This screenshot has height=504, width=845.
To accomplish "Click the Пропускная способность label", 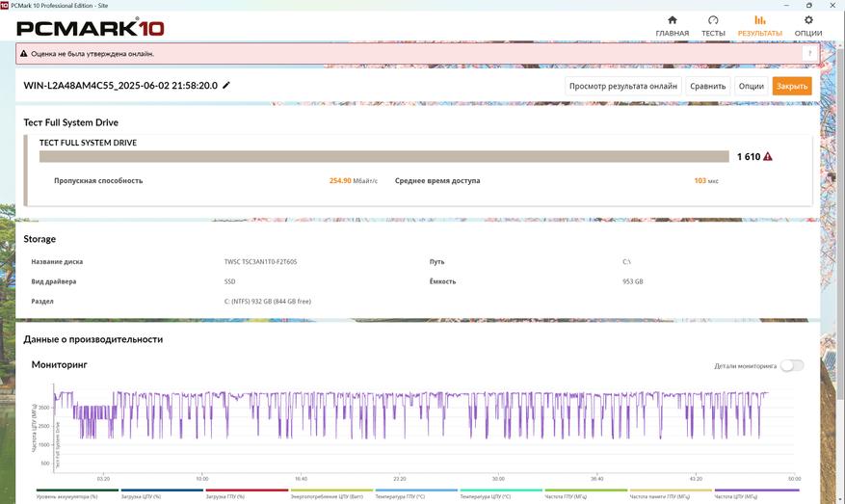I will 98,180.
